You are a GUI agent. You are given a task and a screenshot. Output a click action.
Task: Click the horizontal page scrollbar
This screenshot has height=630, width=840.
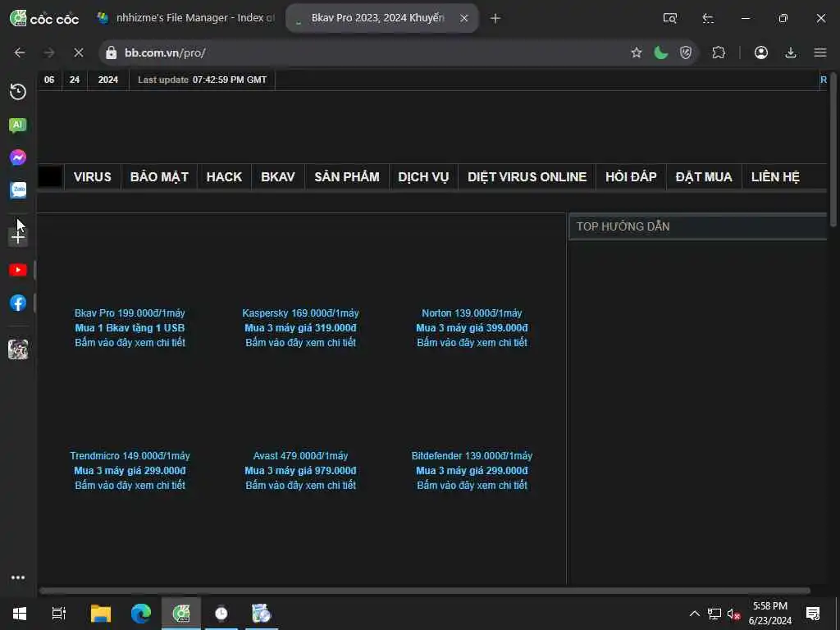click(424, 591)
